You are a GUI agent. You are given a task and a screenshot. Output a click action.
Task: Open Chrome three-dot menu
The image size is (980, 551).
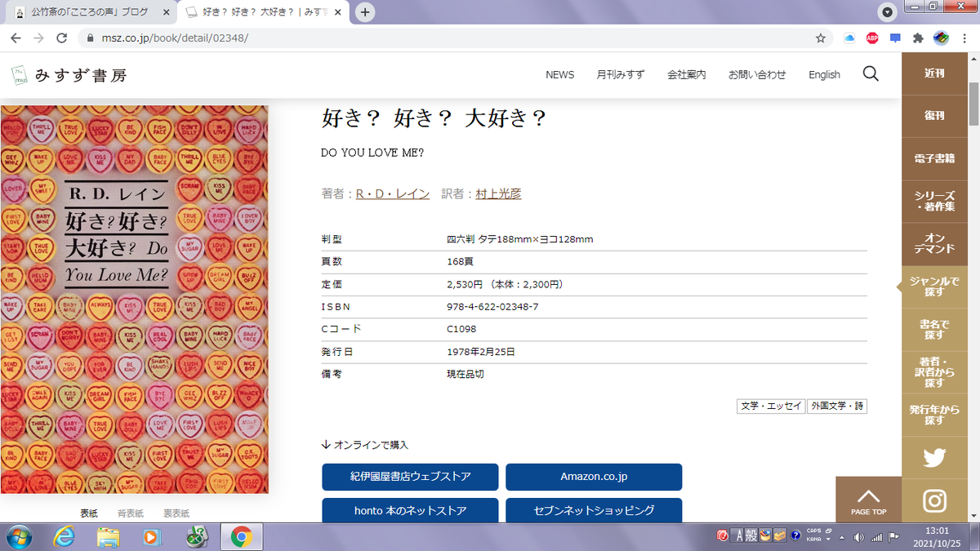(x=965, y=38)
